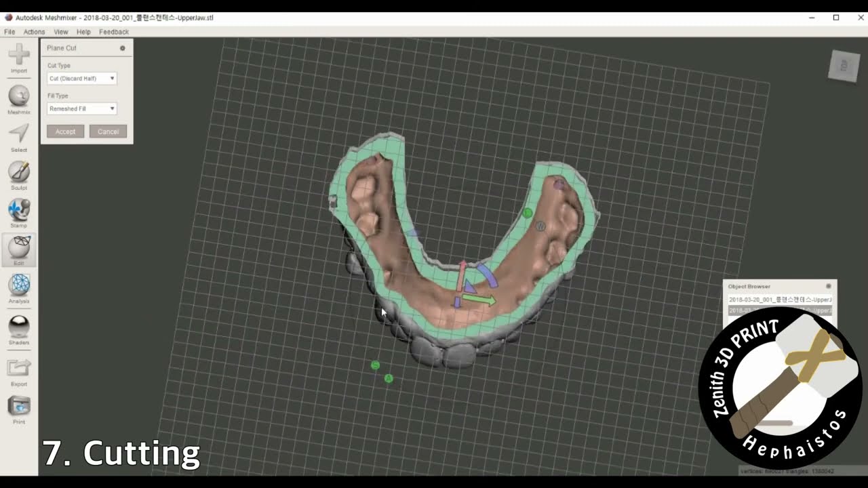Open the Edit tool
Viewport: 868px width, 488px height.
(x=19, y=250)
